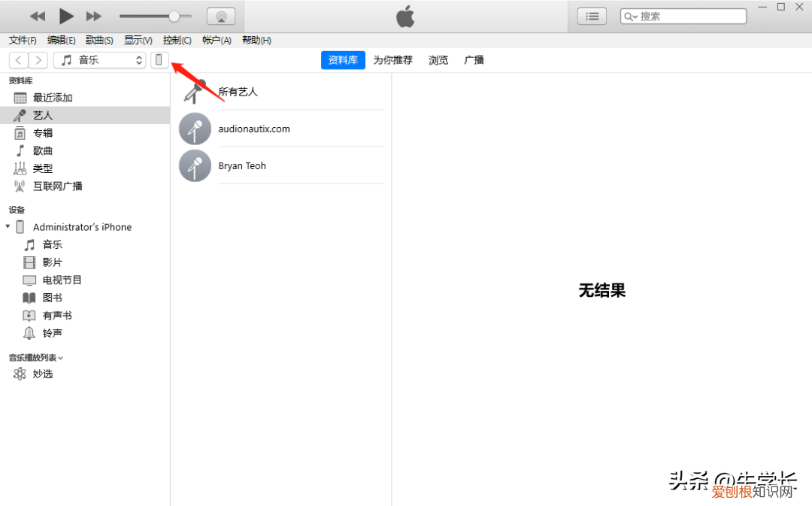Open the connected iPhone device page
Image resolution: width=812 pixels, height=506 pixels.
tap(159, 59)
